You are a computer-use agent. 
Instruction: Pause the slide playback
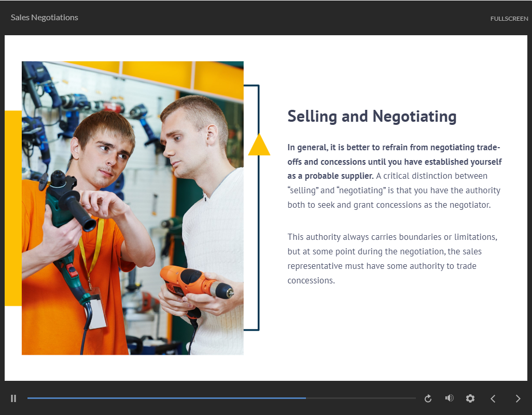13,398
